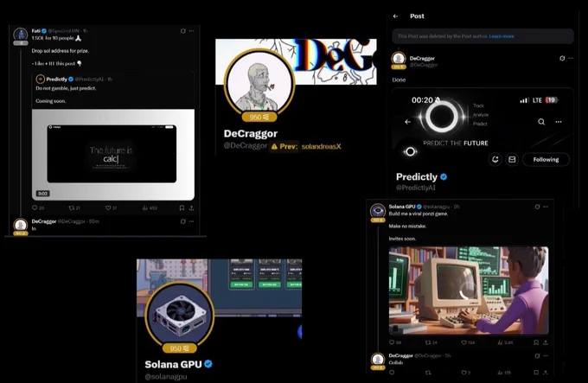Like Fati's 1 SOL giveaway post
The image size is (588, 383).
coord(108,207)
